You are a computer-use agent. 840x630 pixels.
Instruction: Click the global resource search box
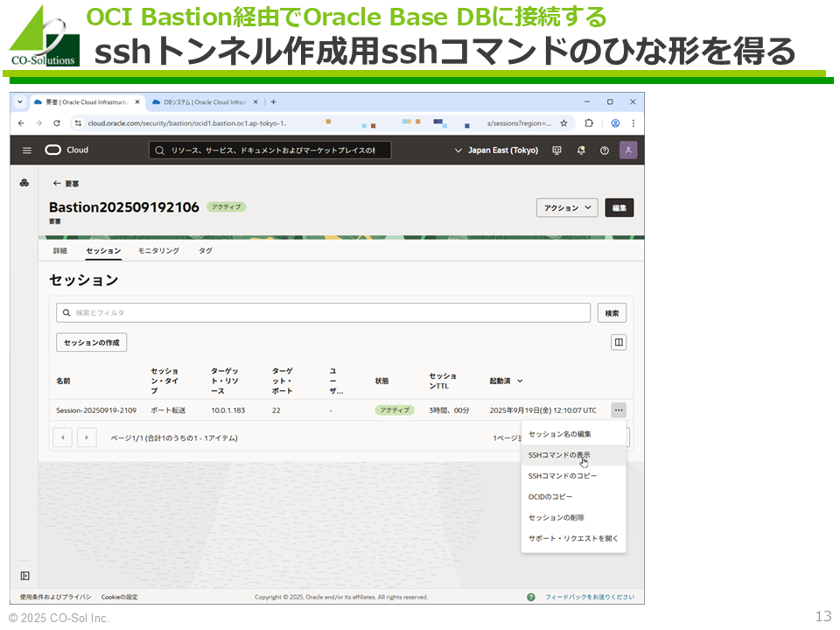coord(269,150)
